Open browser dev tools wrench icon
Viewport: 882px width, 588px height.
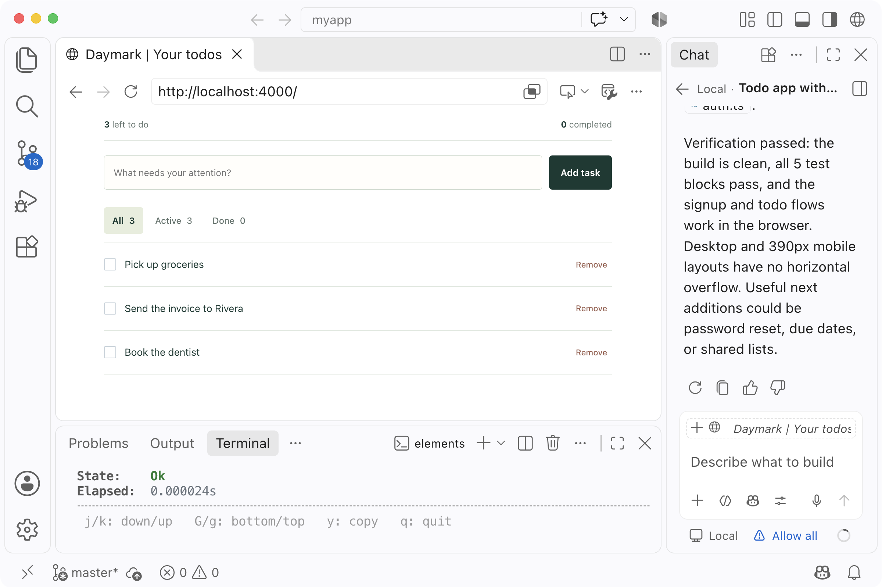coord(609,92)
